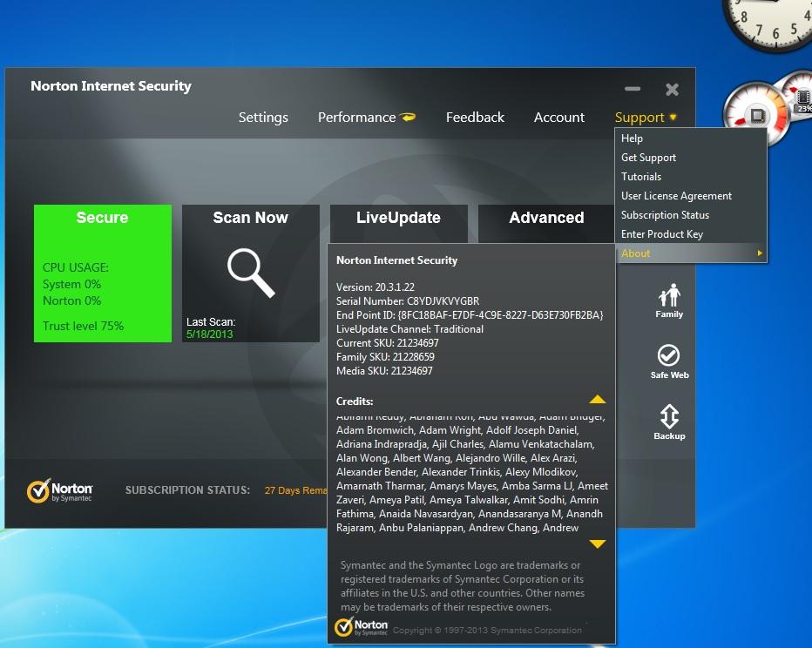Open the Advanced tile
The width and height of the screenshot is (812, 648).
(546, 223)
